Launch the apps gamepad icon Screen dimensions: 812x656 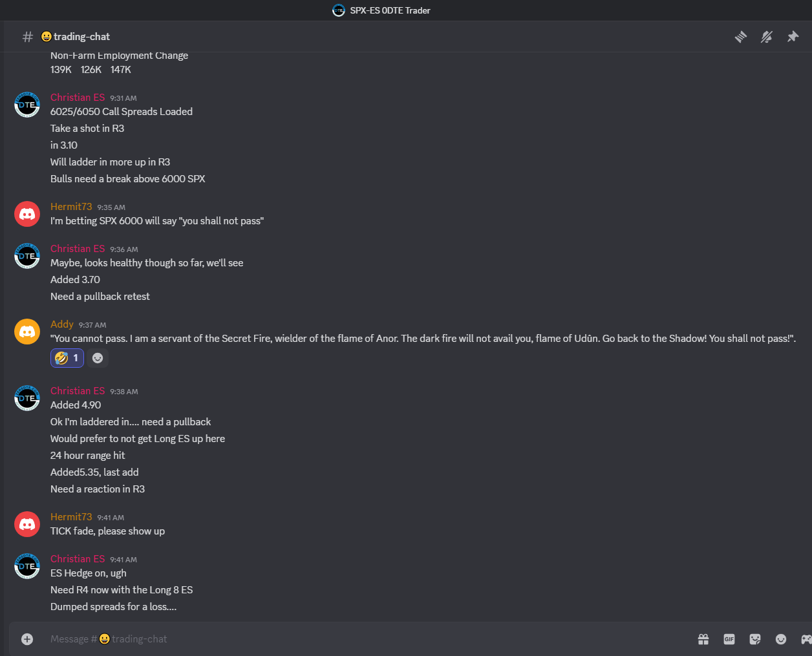pyautogui.click(x=806, y=639)
